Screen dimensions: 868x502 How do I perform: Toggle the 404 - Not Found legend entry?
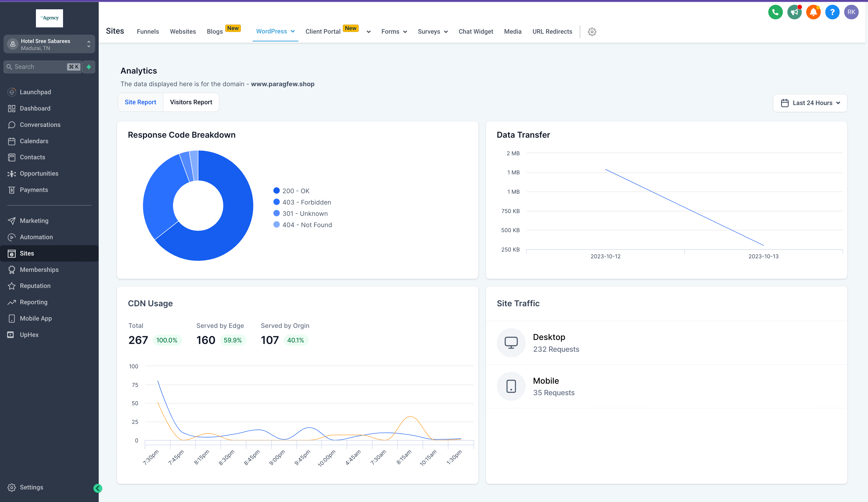pyautogui.click(x=302, y=225)
